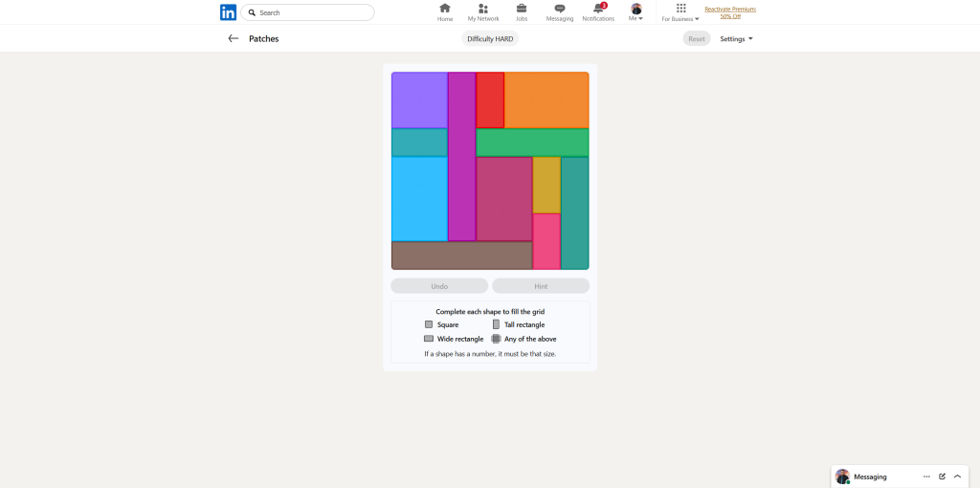This screenshot has height=488, width=980.
Task: Go back with the left arrow
Action: point(234,38)
